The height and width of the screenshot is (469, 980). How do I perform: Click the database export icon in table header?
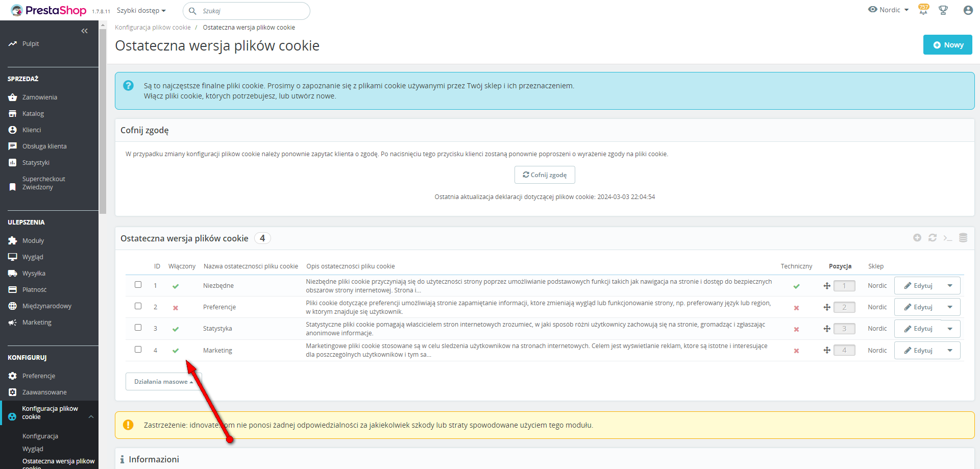(x=963, y=238)
